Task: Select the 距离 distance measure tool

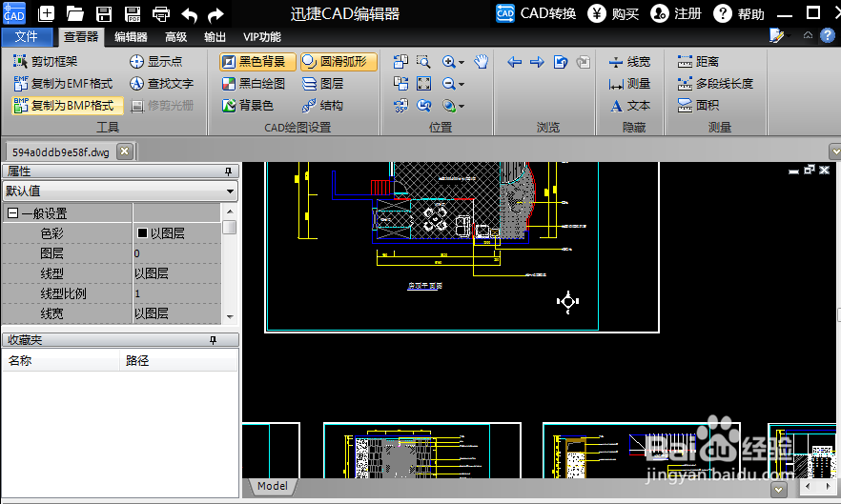Action: pyautogui.click(x=698, y=62)
